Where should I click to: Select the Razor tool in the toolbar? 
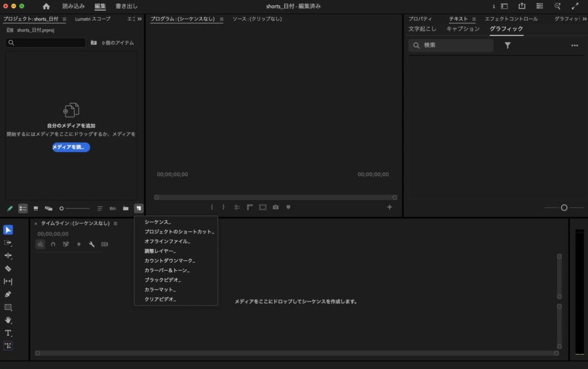(8, 269)
